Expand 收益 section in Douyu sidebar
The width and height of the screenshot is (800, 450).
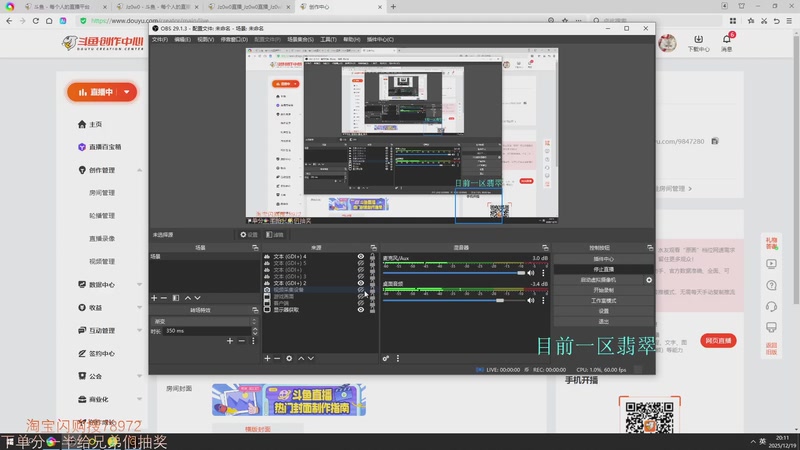tap(139, 308)
